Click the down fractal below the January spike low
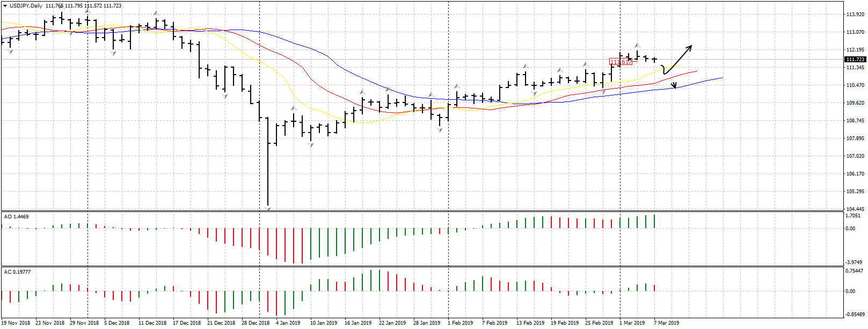 pos(268,208)
